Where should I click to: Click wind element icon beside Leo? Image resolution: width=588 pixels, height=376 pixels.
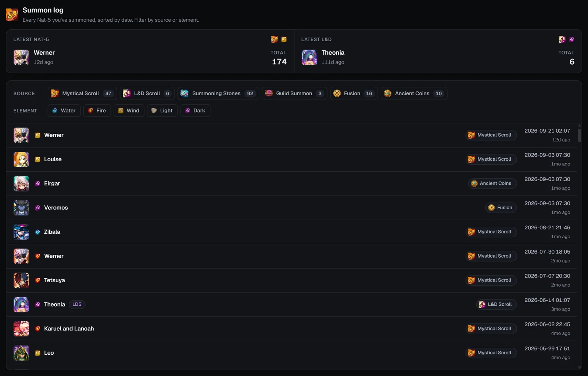coord(37,353)
